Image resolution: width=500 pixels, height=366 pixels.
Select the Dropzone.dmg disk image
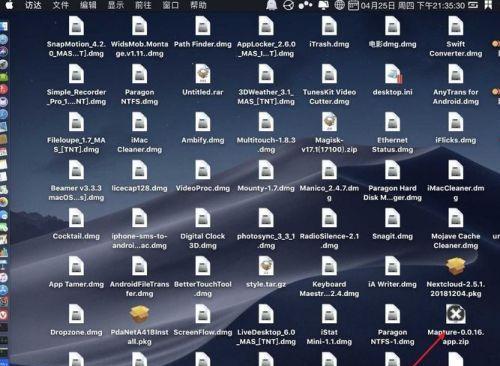click(76, 314)
